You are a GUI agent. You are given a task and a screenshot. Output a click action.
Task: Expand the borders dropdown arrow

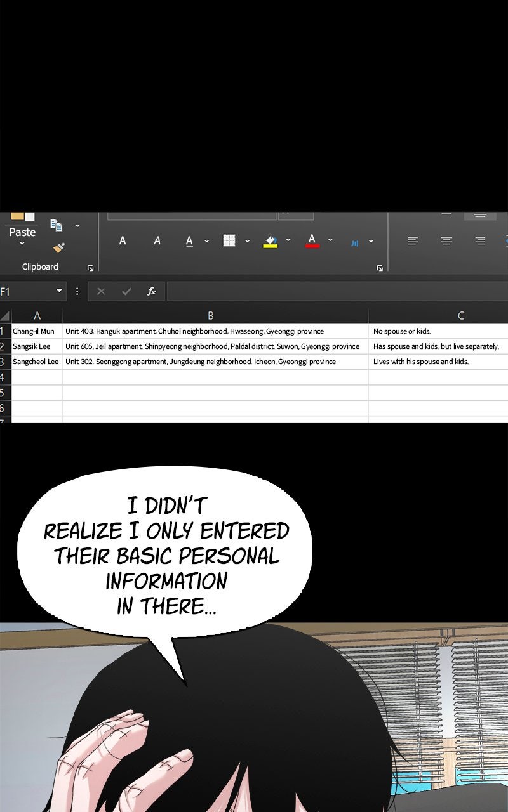(x=247, y=240)
